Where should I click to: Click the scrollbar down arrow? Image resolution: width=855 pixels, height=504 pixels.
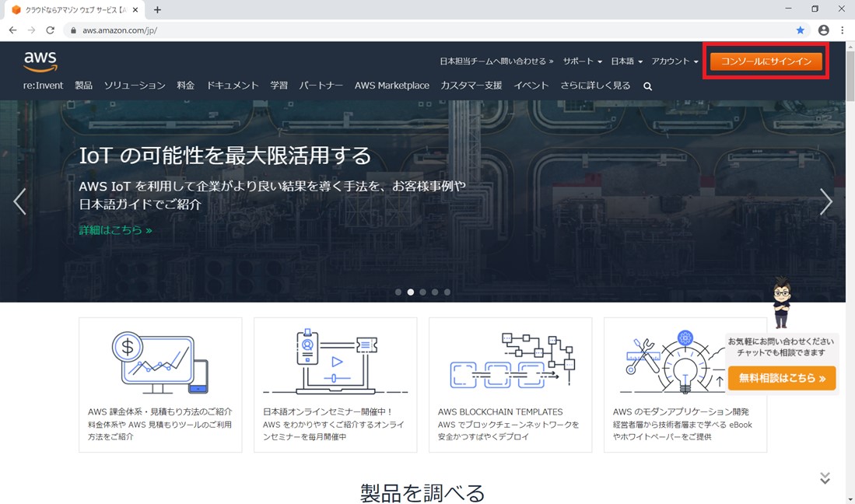coord(850,499)
